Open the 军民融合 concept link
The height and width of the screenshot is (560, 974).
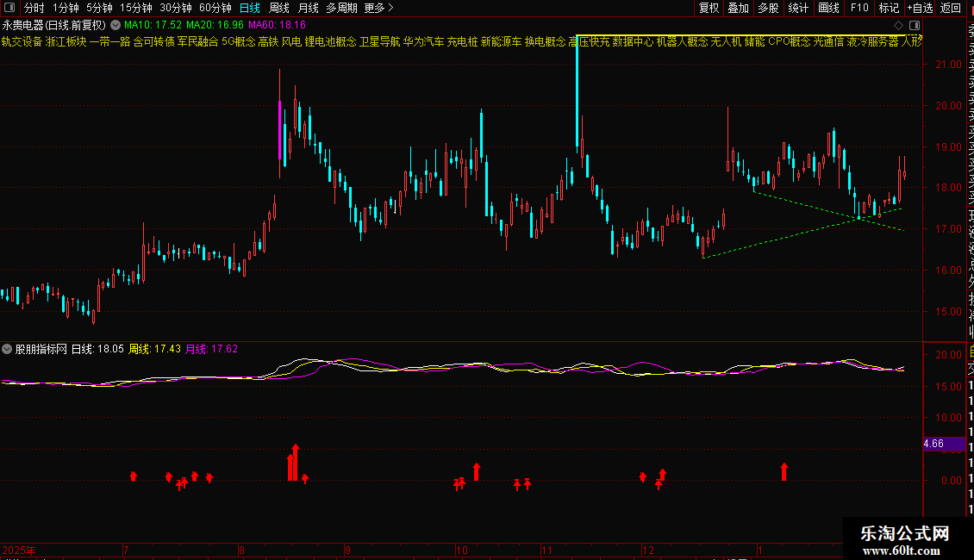197,41
